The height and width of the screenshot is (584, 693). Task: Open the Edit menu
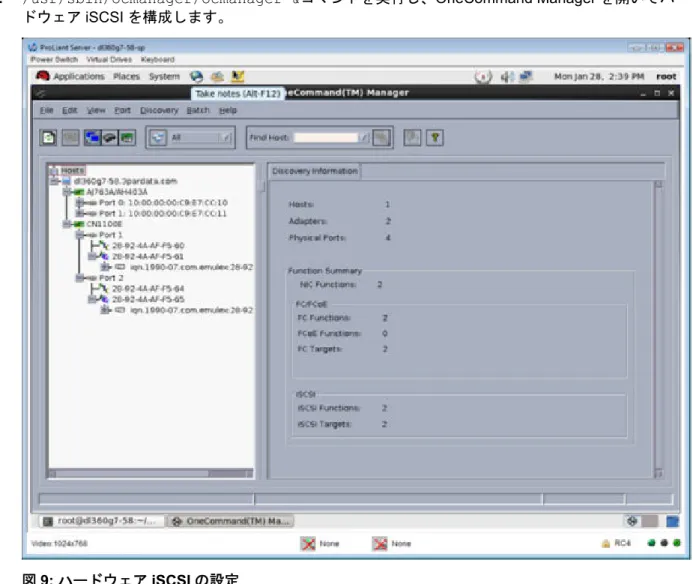coord(69,111)
